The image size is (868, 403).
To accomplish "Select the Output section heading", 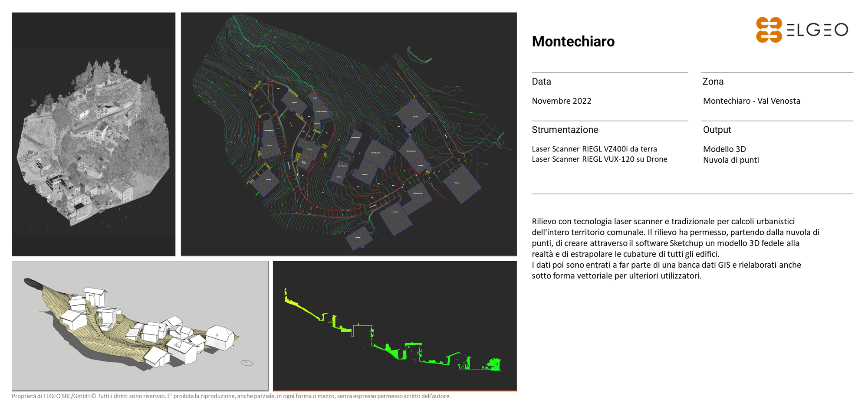I will coord(717,130).
